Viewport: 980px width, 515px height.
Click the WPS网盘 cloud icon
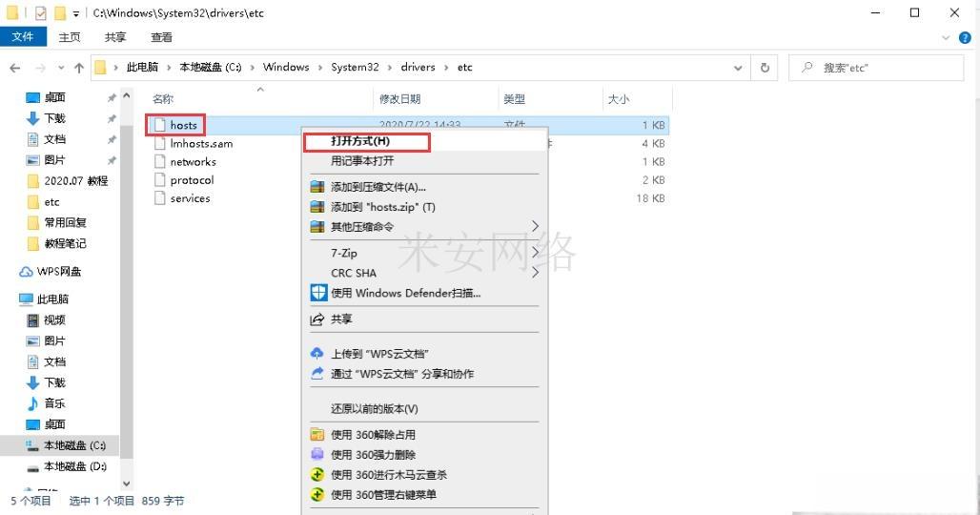26,272
